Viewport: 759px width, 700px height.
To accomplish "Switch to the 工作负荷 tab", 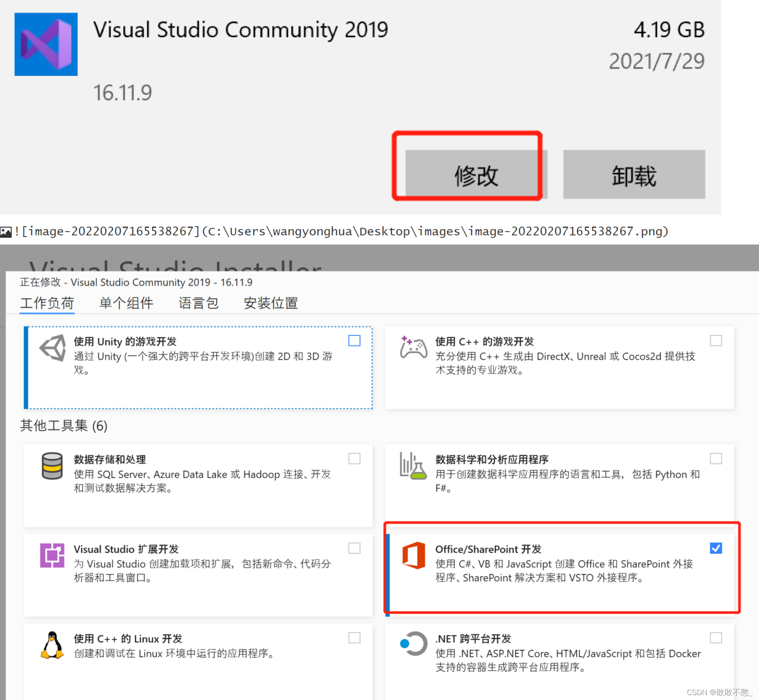I will (x=47, y=303).
